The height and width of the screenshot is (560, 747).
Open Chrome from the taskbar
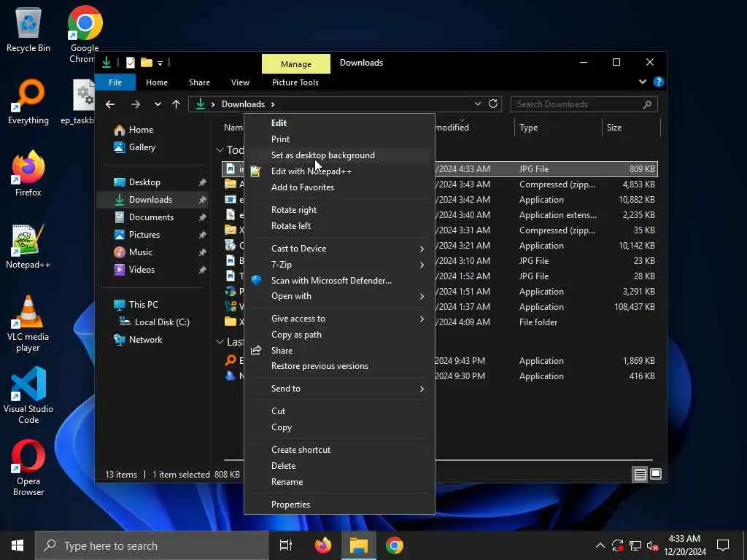395,545
